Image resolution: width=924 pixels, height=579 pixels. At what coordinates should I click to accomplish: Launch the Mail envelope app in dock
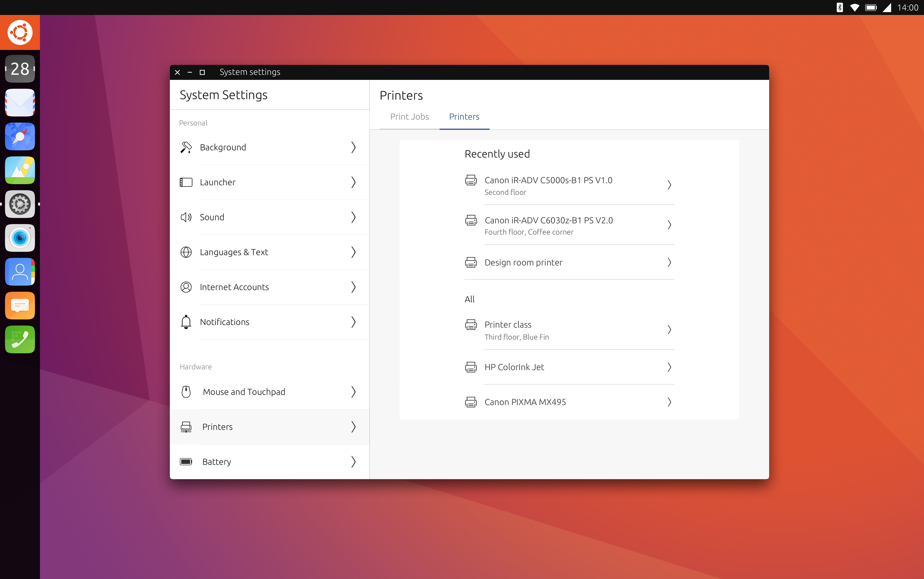pyautogui.click(x=20, y=103)
